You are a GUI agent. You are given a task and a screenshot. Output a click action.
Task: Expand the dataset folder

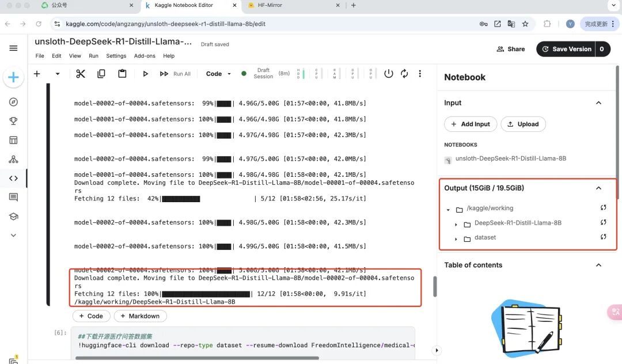click(x=456, y=239)
